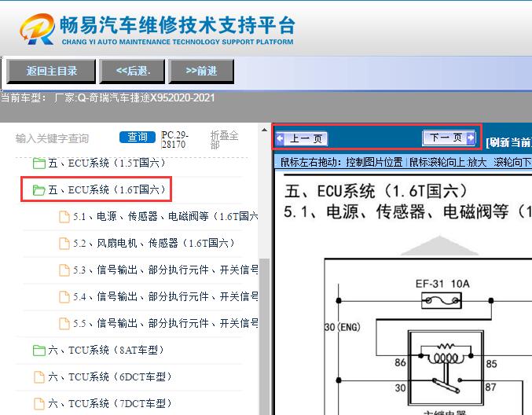Click the folder icon of 六、TCU系统（8AT车型）

click(x=39, y=351)
